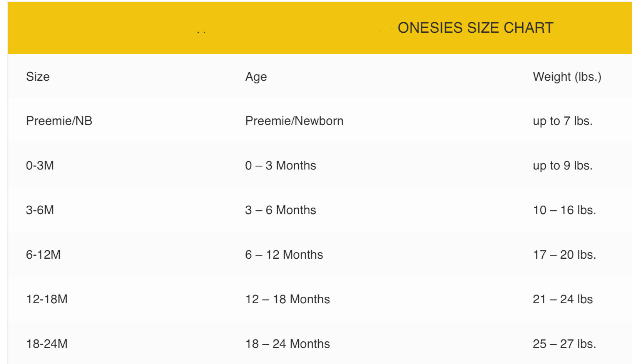
Task: Select the Age column header
Action: click(x=256, y=77)
